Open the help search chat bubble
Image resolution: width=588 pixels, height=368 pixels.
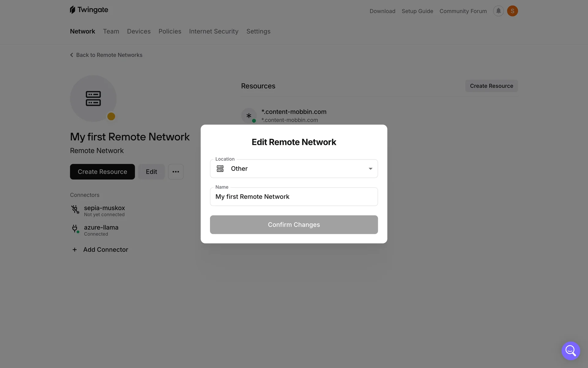pyautogui.click(x=571, y=351)
